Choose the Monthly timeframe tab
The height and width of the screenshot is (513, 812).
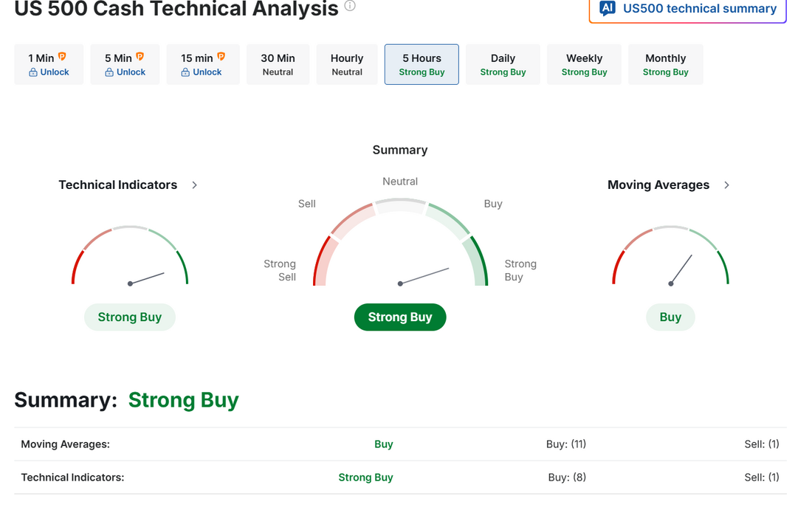[x=665, y=64]
